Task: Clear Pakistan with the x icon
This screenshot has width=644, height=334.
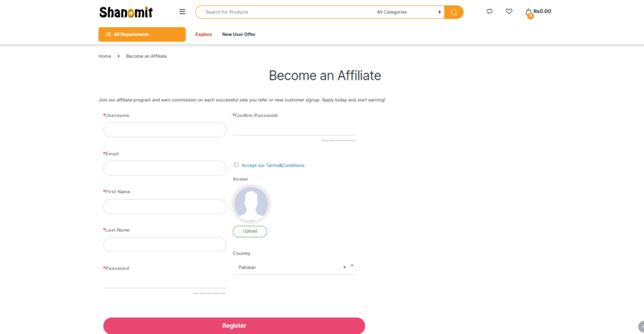Action: [x=344, y=267]
